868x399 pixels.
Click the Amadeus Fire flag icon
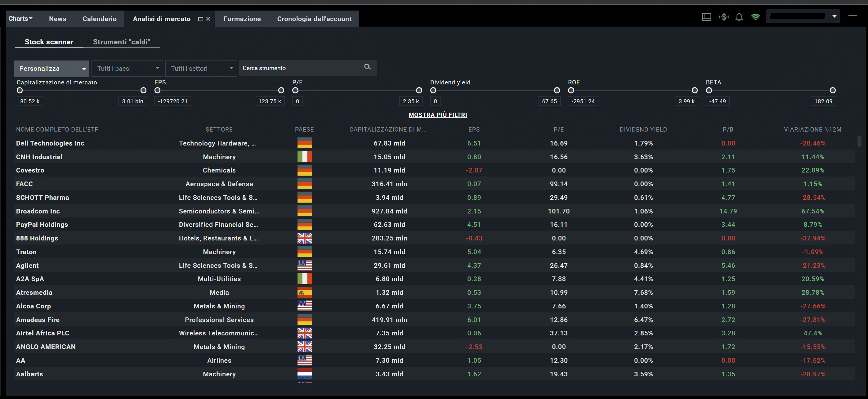click(x=305, y=320)
